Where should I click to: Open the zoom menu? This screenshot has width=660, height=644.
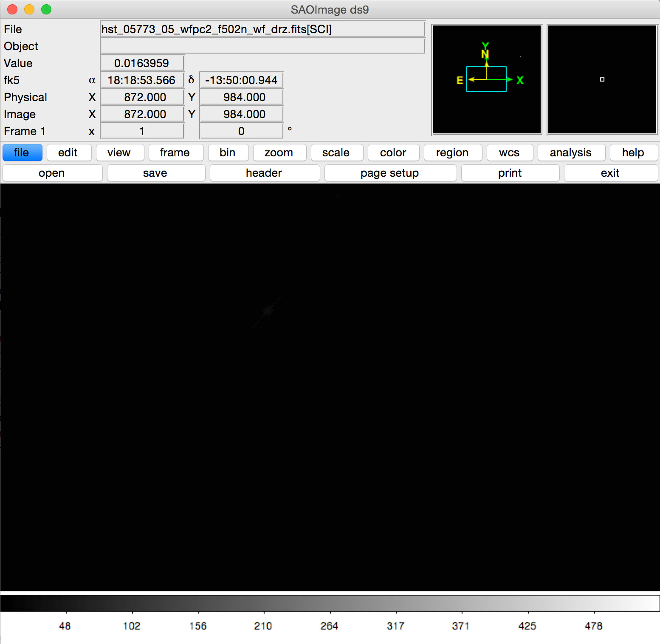pyautogui.click(x=279, y=153)
